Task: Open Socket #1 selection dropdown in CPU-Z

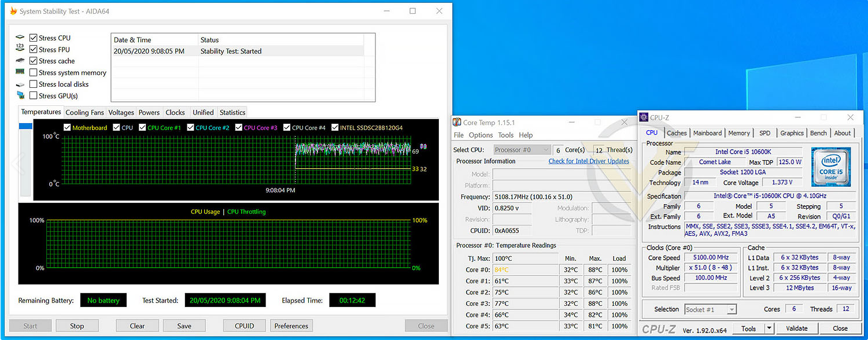Action: click(710, 309)
